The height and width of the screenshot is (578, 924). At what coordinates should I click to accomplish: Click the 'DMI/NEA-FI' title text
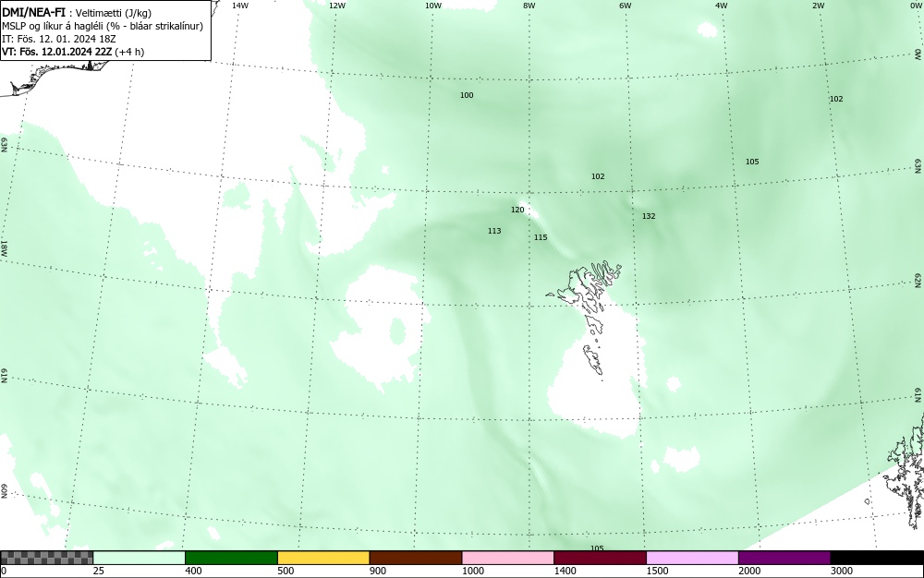tap(33, 12)
